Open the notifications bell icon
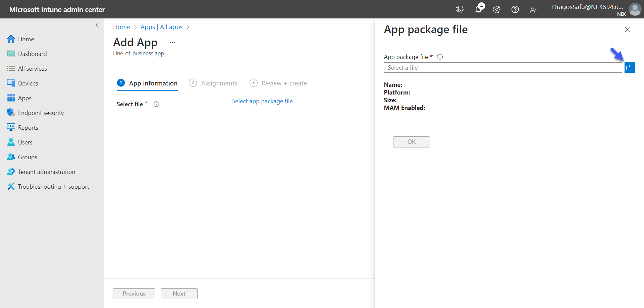Viewport: 644px width, 308px height. 479,9
